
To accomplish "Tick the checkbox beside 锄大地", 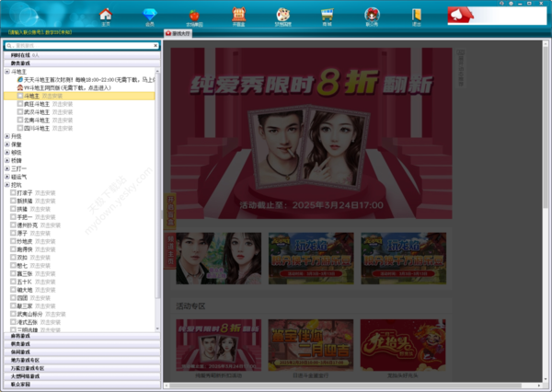I will (13, 290).
